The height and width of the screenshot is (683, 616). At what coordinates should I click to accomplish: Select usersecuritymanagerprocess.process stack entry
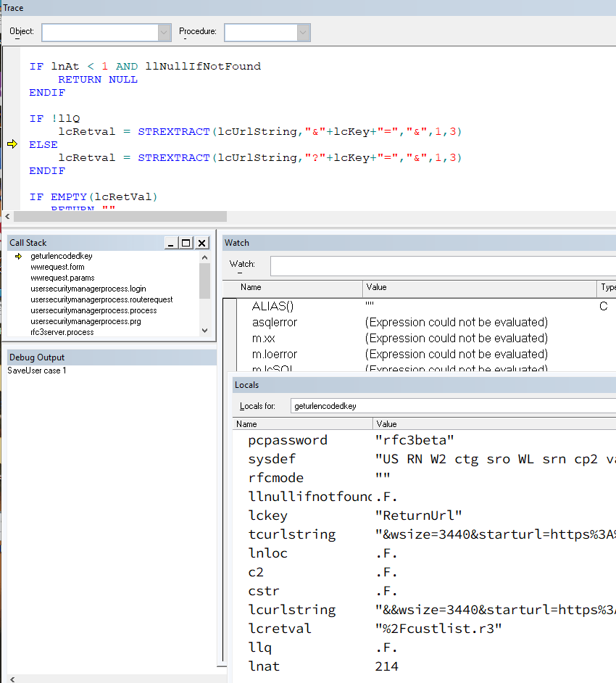[x=93, y=310]
